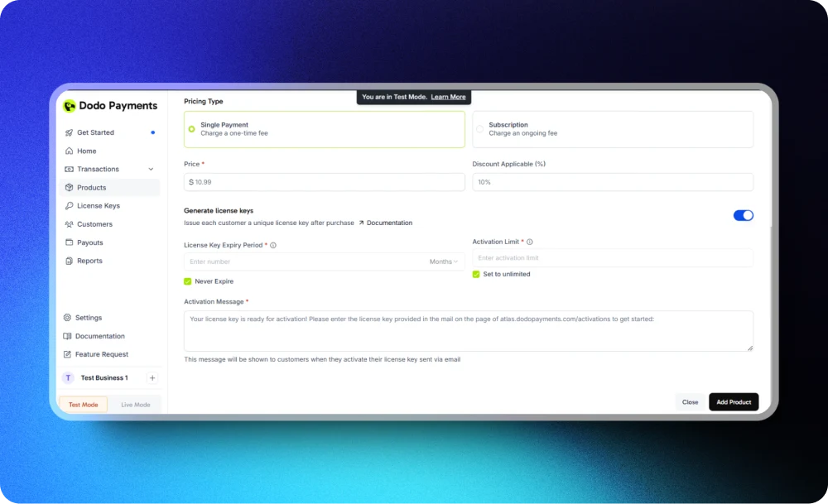Switch to Live Mode tab
This screenshot has height=504, width=828.
coord(135,404)
